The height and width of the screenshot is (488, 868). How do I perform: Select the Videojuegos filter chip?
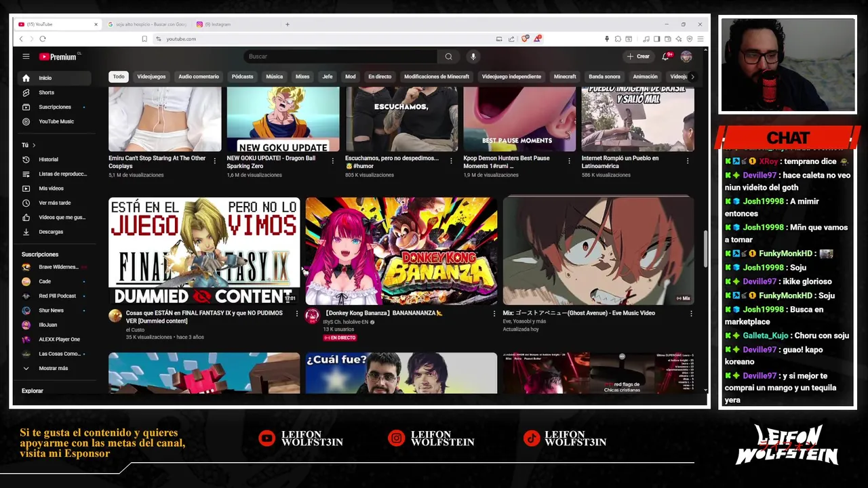pyautogui.click(x=151, y=77)
